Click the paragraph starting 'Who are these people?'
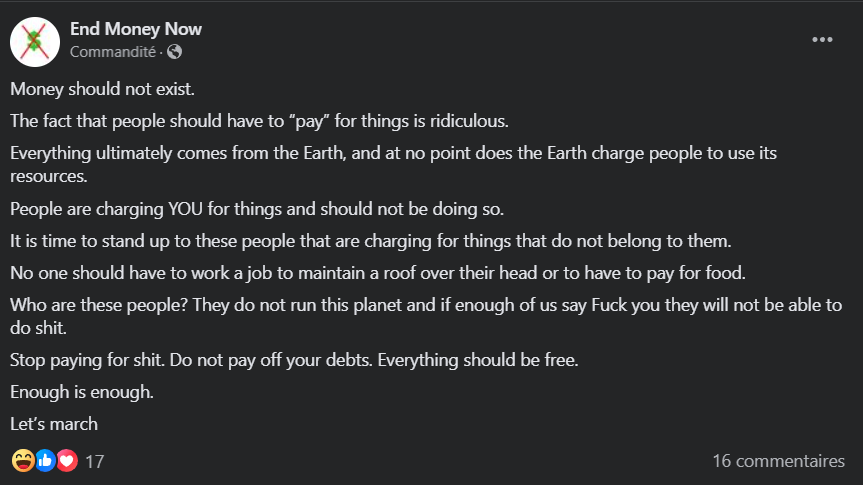The image size is (863, 485). pyautogui.click(x=426, y=316)
